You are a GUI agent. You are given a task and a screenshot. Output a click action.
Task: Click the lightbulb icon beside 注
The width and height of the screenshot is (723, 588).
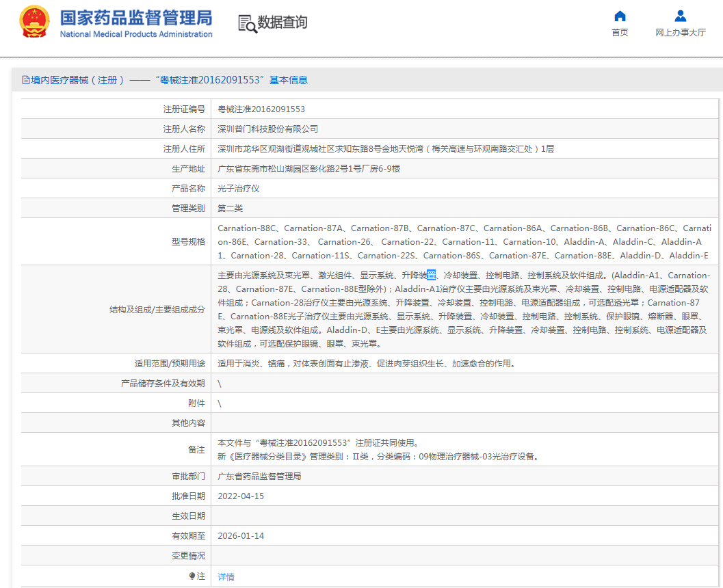(192, 576)
